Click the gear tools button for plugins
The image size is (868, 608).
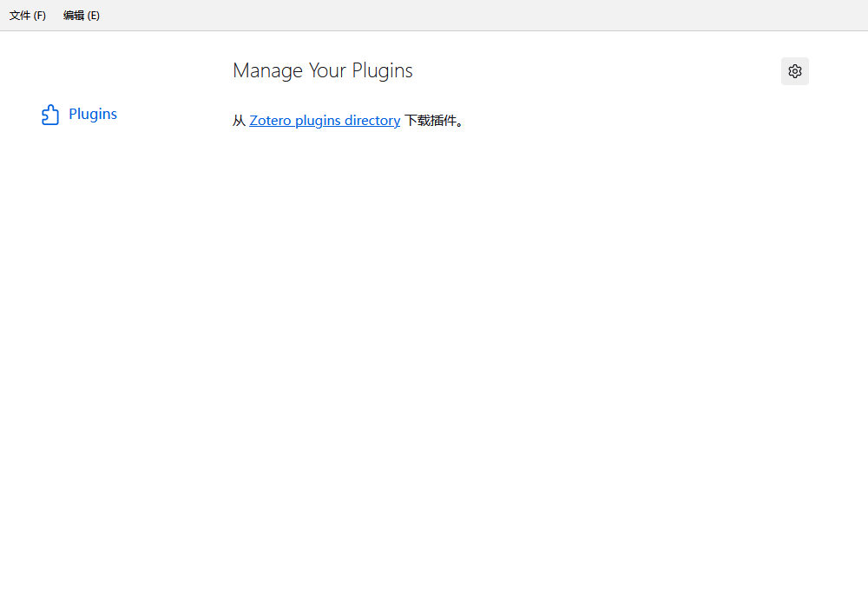click(794, 71)
